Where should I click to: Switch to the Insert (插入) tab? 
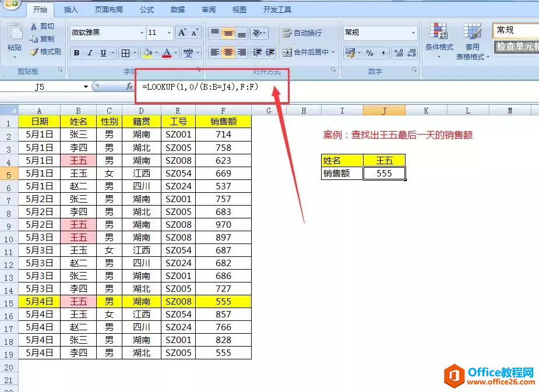[x=71, y=10]
